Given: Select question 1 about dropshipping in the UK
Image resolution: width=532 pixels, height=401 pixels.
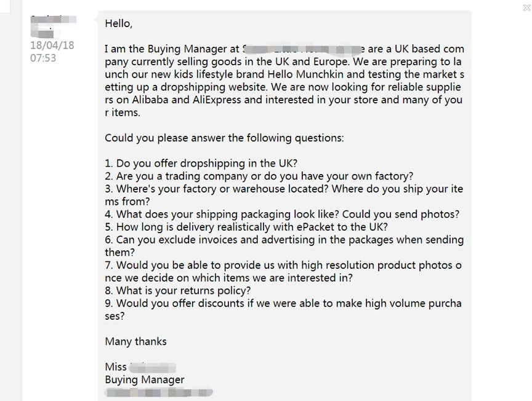Looking at the screenshot, I should [x=201, y=164].
